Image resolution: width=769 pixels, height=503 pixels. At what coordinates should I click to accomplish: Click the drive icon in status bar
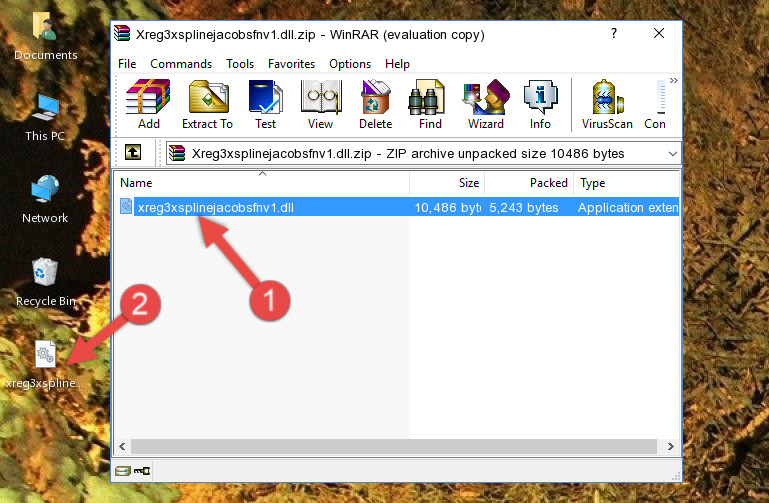(x=123, y=471)
